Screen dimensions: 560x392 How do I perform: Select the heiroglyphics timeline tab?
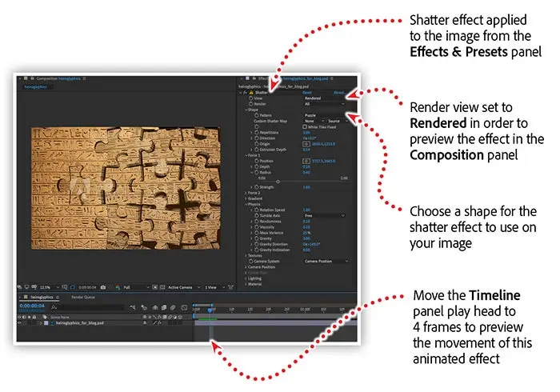pyautogui.click(x=42, y=297)
